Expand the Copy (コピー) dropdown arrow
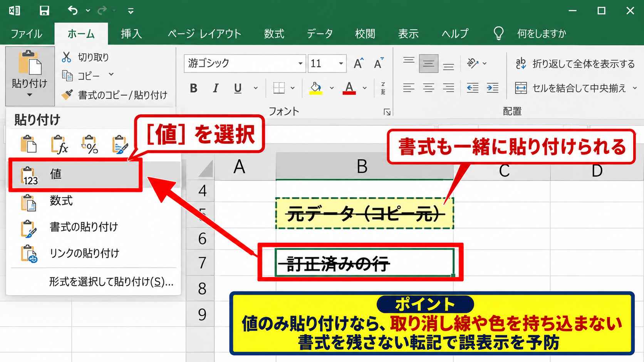 (111, 74)
